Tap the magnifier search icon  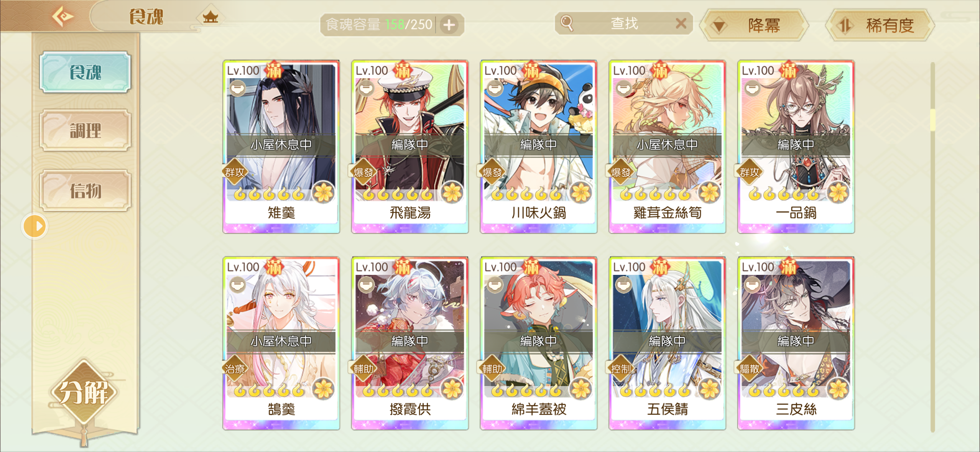[x=567, y=23]
